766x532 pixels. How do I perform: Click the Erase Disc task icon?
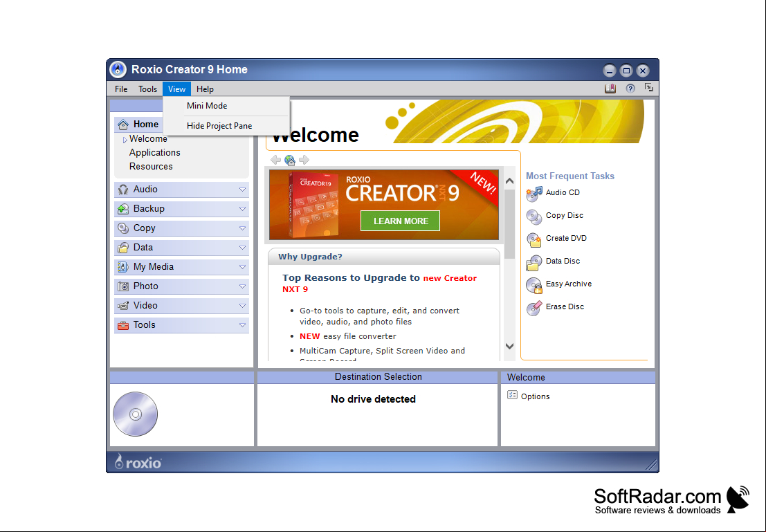click(x=534, y=308)
